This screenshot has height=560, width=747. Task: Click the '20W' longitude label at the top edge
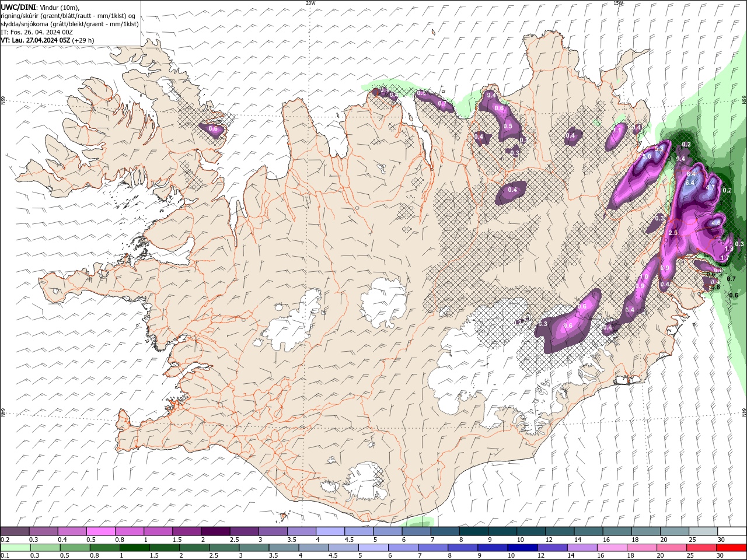311,3
